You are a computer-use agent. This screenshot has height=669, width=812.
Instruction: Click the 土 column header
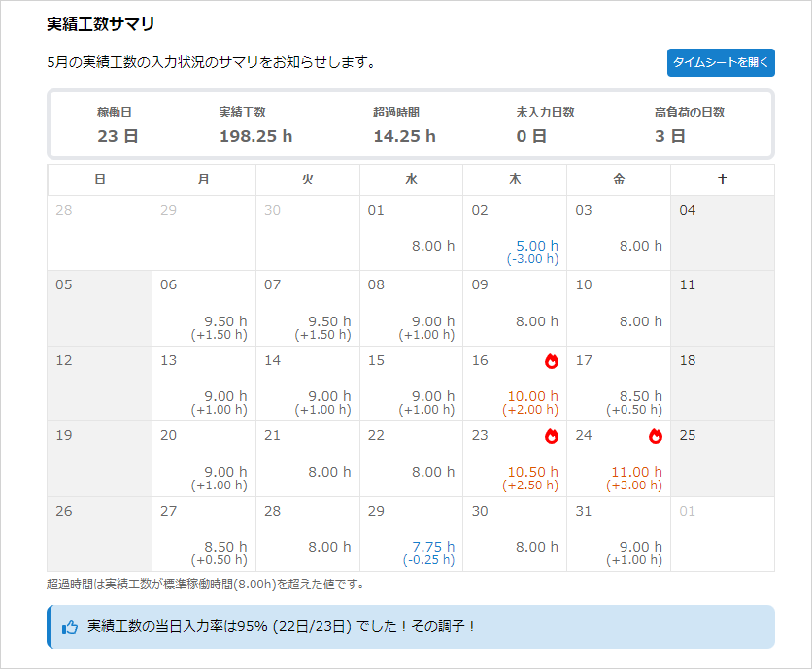[x=722, y=180]
